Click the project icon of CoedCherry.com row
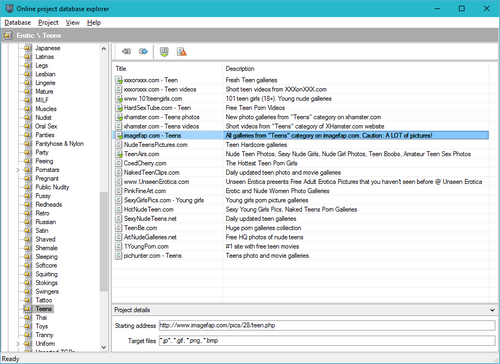The width and height of the screenshot is (500, 364). pyautogui.click(x=119, y=163)
